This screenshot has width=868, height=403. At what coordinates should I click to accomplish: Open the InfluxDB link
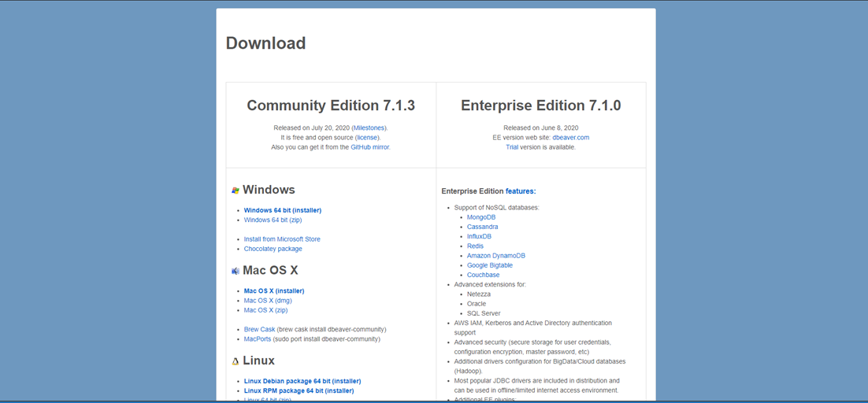[480, 236]
